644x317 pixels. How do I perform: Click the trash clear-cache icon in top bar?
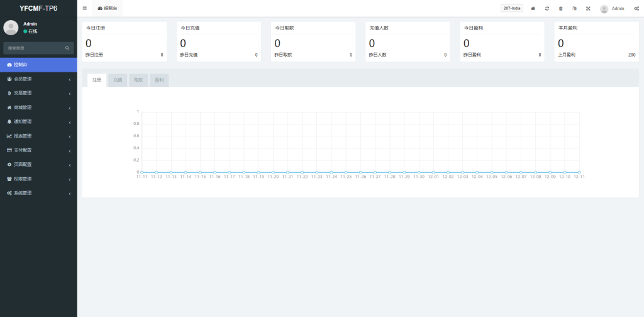point(560,9)
